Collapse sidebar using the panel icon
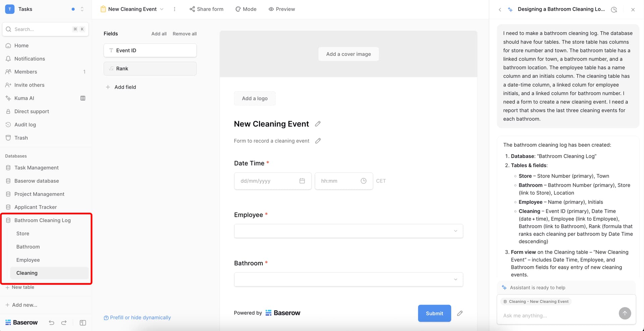The image size is (644, 331). [x=83, y=323]
